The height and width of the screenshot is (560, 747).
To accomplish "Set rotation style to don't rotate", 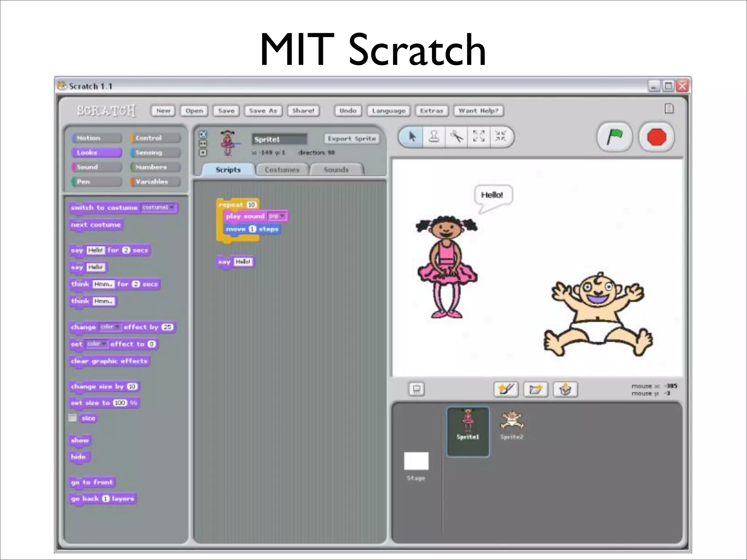I will pyautogui.click(x=203, y=153).
